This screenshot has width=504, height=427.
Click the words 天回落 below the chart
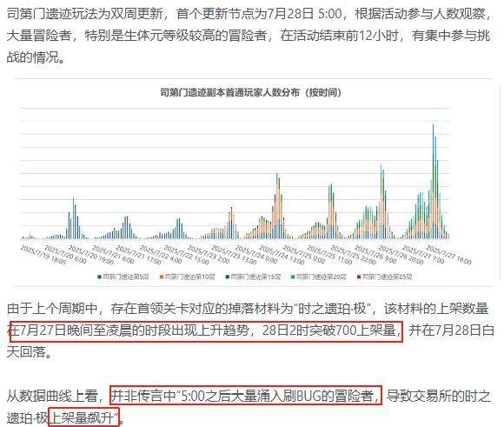(26, 352)
